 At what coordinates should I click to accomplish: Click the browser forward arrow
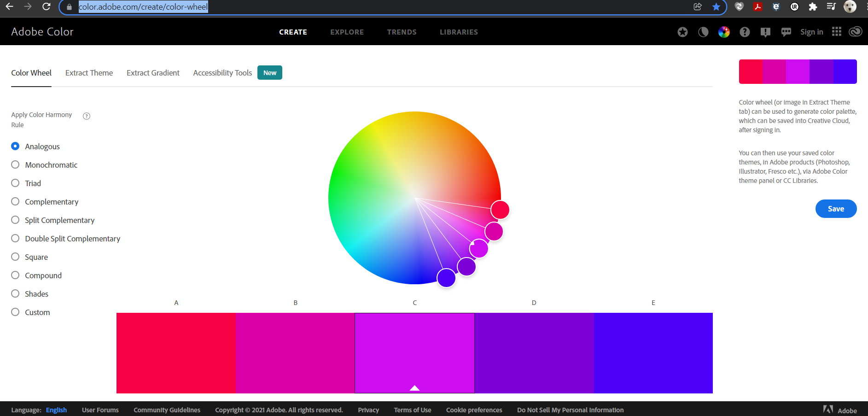click(x=28, y=6)
